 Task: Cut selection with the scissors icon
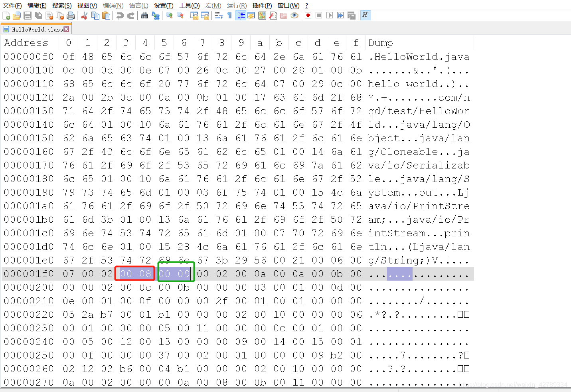pos(84,16)
